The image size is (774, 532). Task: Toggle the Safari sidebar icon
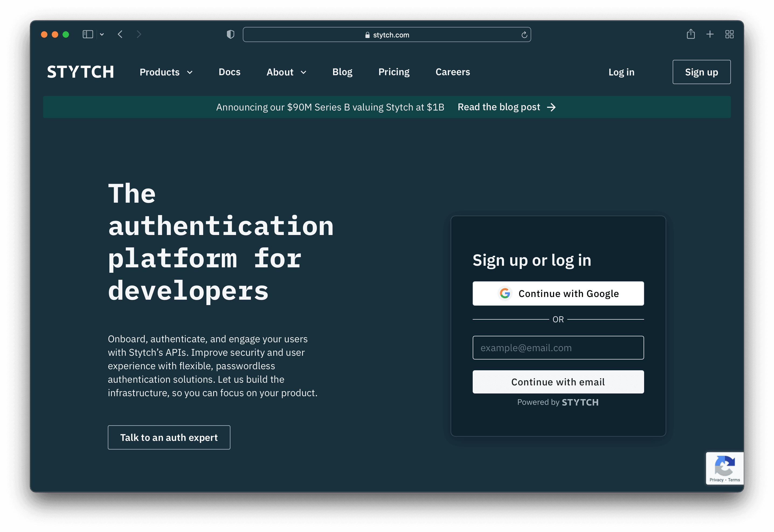click(88, 34)
